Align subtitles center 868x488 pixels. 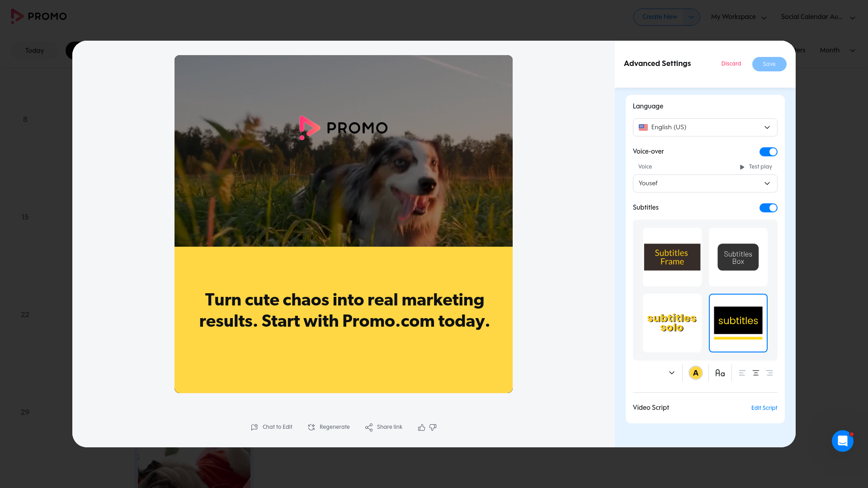pyautogui.click(x=756, y=373)
